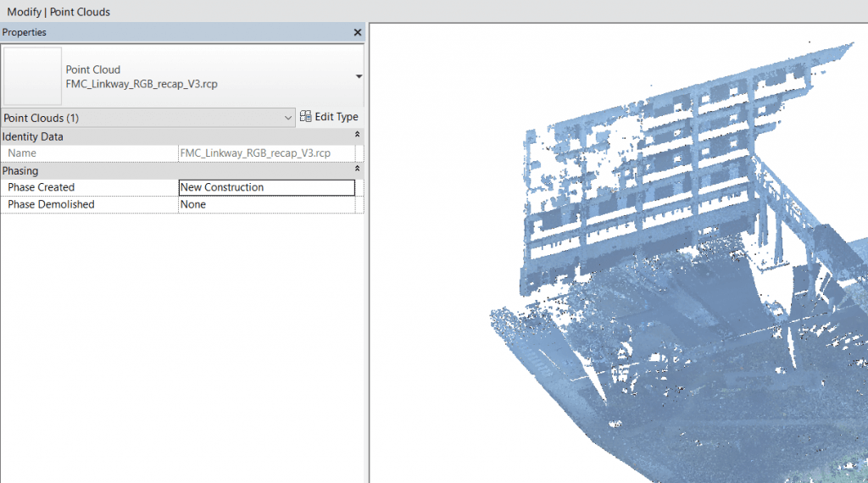Click the Modify | Point Clouds tab

(58, 12)
